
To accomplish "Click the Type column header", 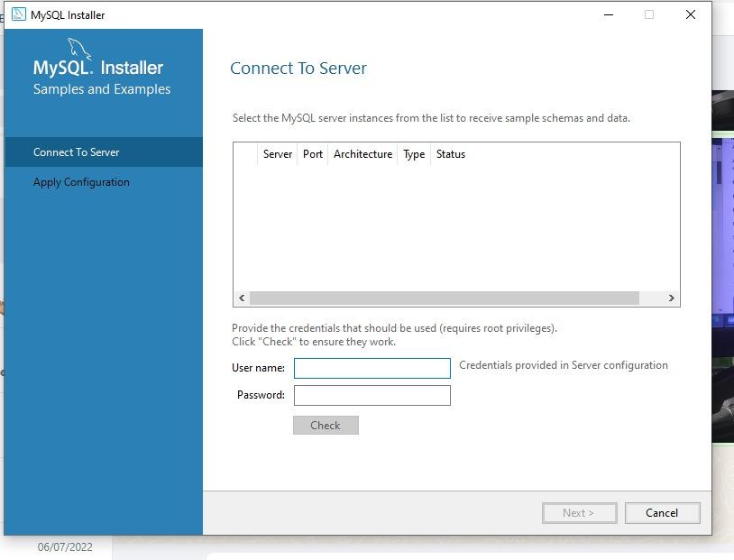I will [x=414, y=154].
